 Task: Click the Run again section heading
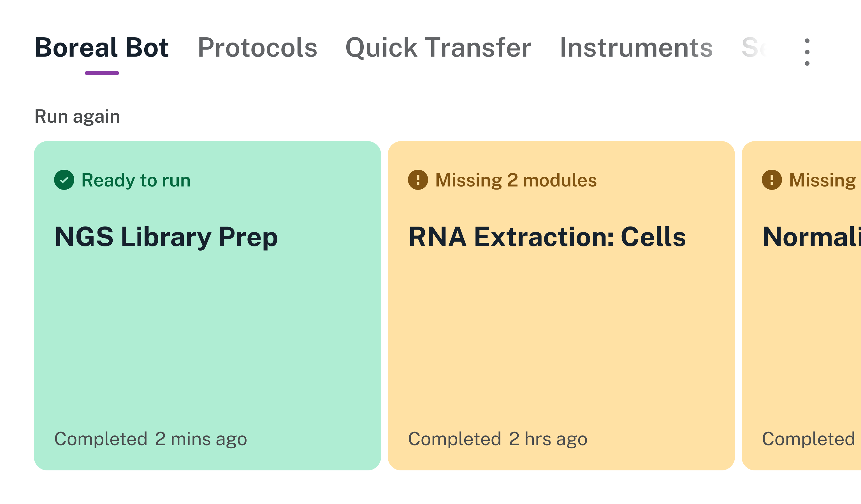click(x=78, y=116)
